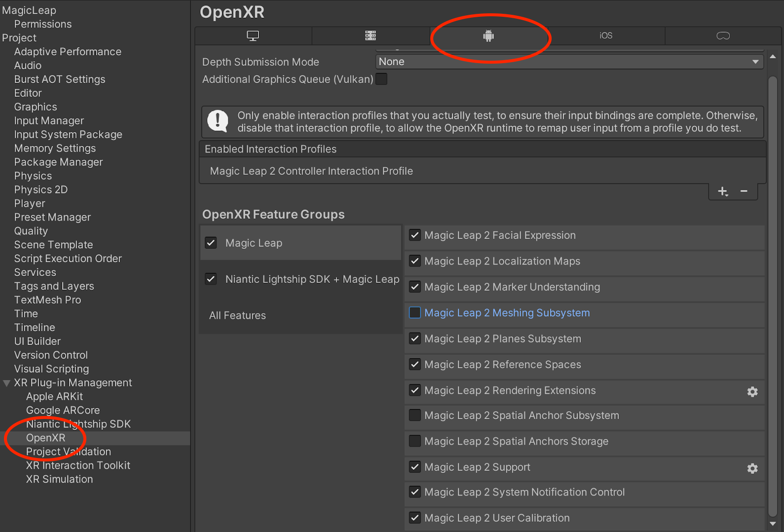Enable Magic Leap 2 Meshing Subsystem

point(415,313)
